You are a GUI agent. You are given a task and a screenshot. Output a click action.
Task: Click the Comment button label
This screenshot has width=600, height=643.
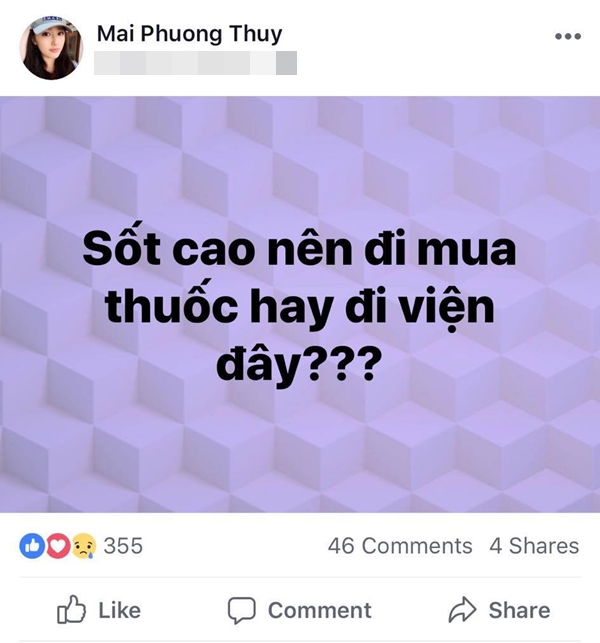click(319, 610)
